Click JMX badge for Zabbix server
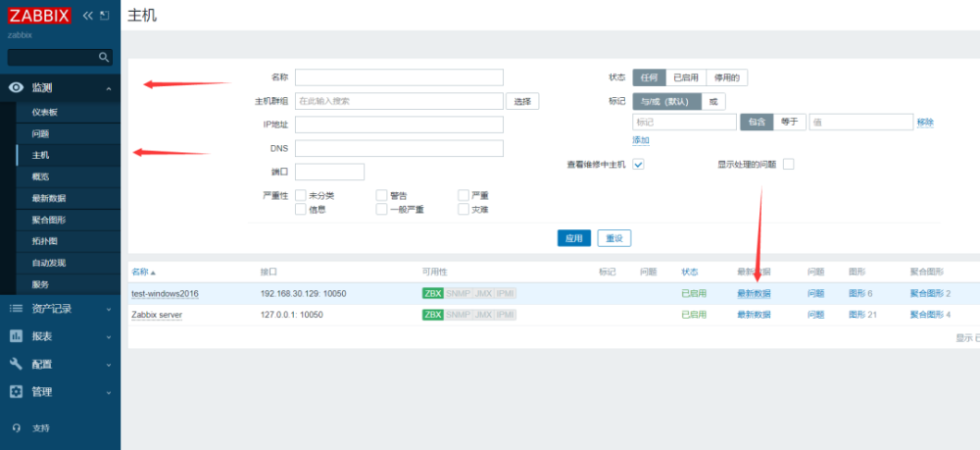Viewport: 980px width, 450px height. click(483, 315)
